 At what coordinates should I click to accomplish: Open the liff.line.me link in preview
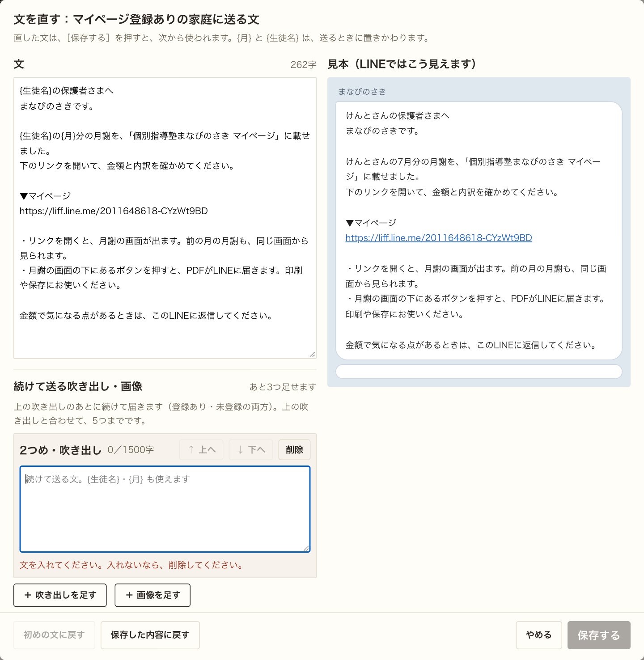[x=439, y=238]
